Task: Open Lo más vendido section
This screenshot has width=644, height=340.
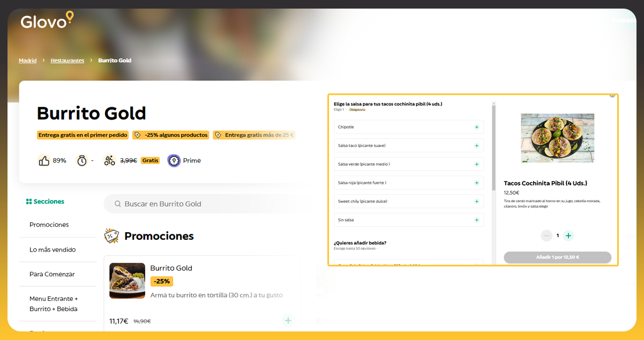Action: [x=53, y=249]
